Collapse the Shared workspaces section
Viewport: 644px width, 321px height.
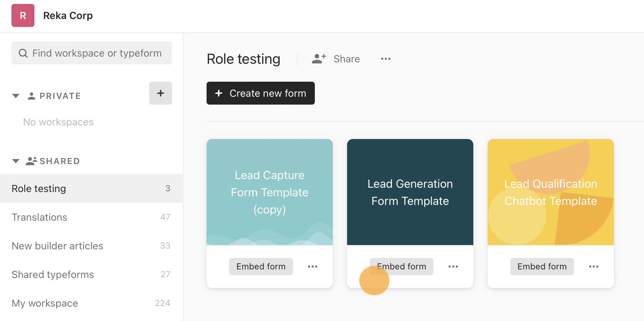(x=16, y=161)
